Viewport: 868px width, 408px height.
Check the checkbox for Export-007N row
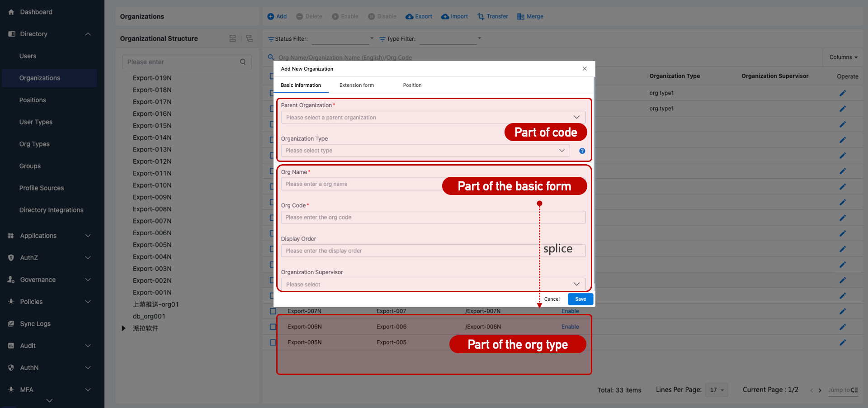click(x=273, y=311)
